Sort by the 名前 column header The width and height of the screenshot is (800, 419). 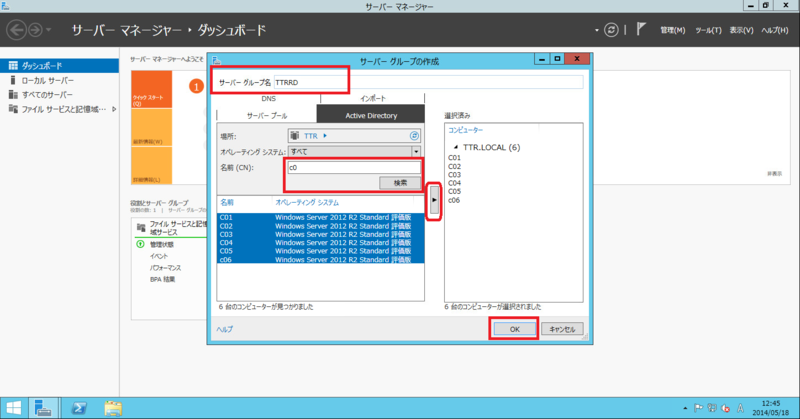click(x=227, y=203)
